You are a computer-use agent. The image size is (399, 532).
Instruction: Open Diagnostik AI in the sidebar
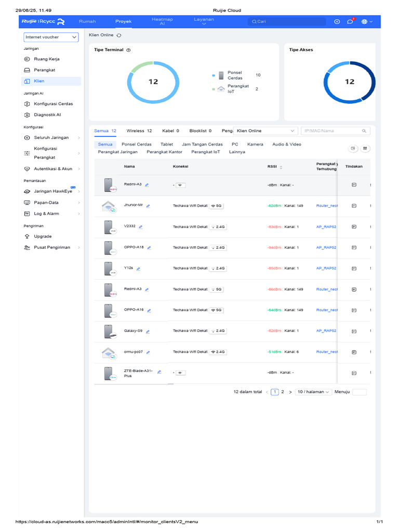[x=47, y=115]
